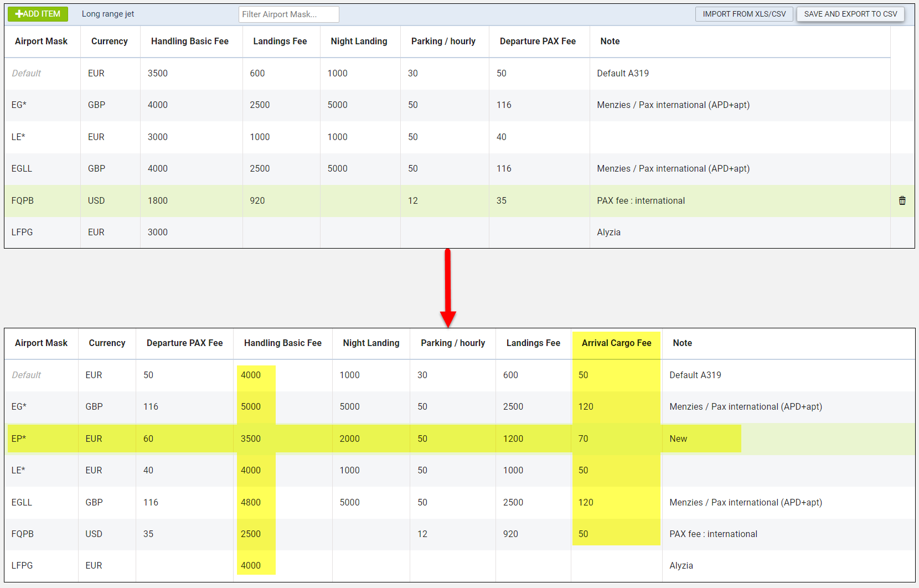Select the EP* mask cell in bottom table
Image resolution: width=919 pixels, height=588 pixels.
click(x=19, y=439)
